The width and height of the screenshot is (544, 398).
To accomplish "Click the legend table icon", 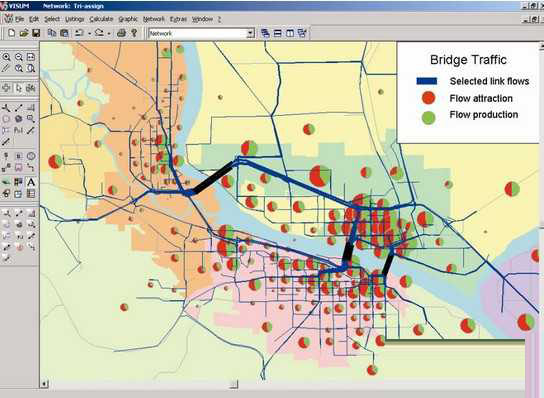I will (31, 194).
